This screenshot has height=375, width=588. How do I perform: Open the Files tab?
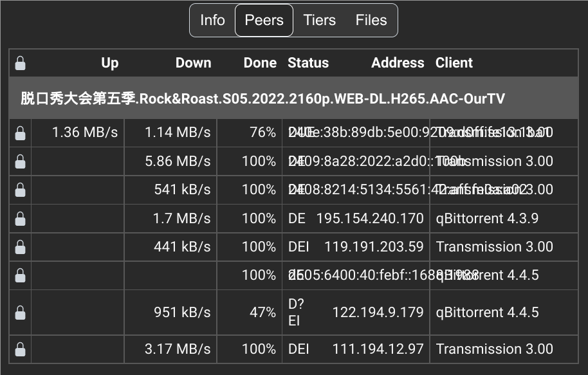(x=371, y=20)
